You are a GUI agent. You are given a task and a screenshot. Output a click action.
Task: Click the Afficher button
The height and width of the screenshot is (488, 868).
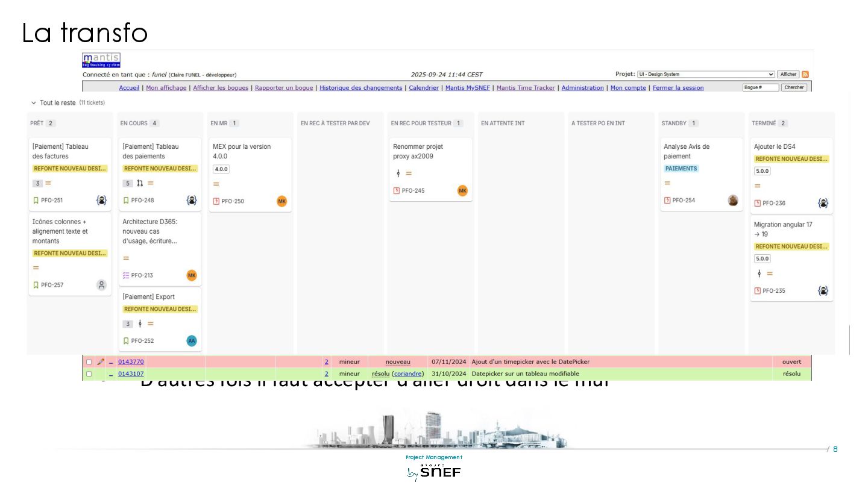pyautogui.click(x=788, y=74)
